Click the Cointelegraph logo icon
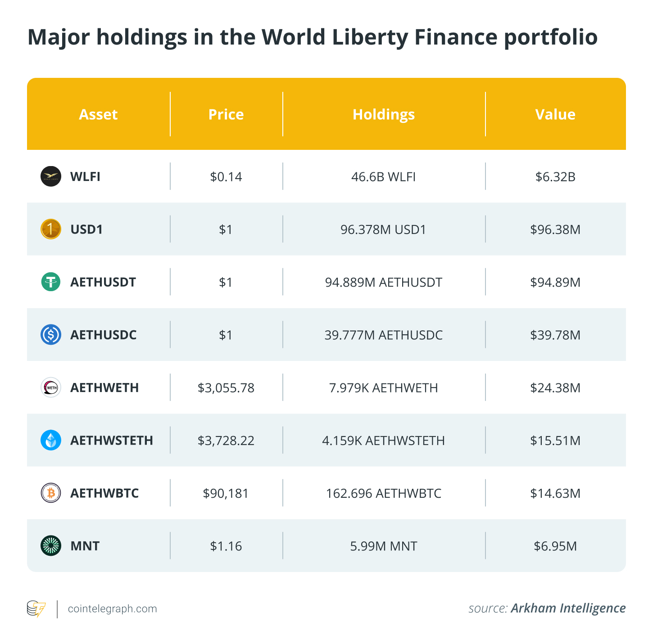This screenshot has height=644, width=653. tap(36, 609)
